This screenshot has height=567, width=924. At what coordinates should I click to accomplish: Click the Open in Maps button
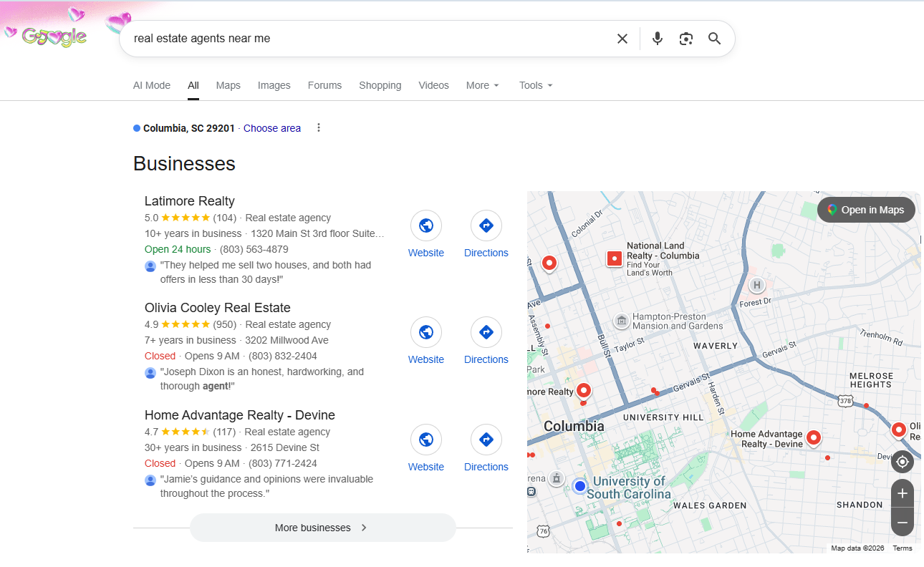[x=866, y=210]
